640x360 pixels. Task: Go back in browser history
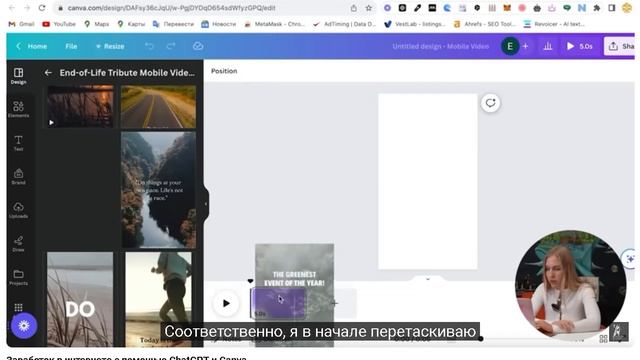[x=12, y=8]
